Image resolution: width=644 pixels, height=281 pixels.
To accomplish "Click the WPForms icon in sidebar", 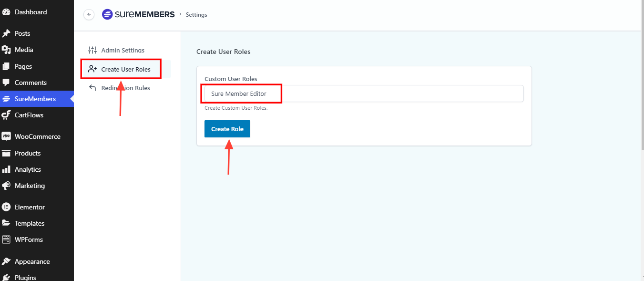I will pos(6,239).
